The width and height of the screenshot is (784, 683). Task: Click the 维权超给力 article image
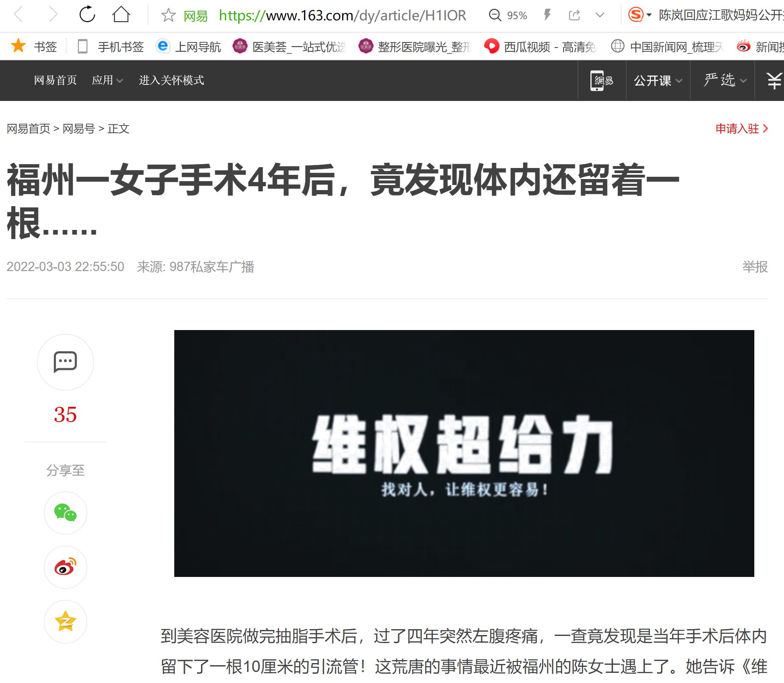pos(464,453)
